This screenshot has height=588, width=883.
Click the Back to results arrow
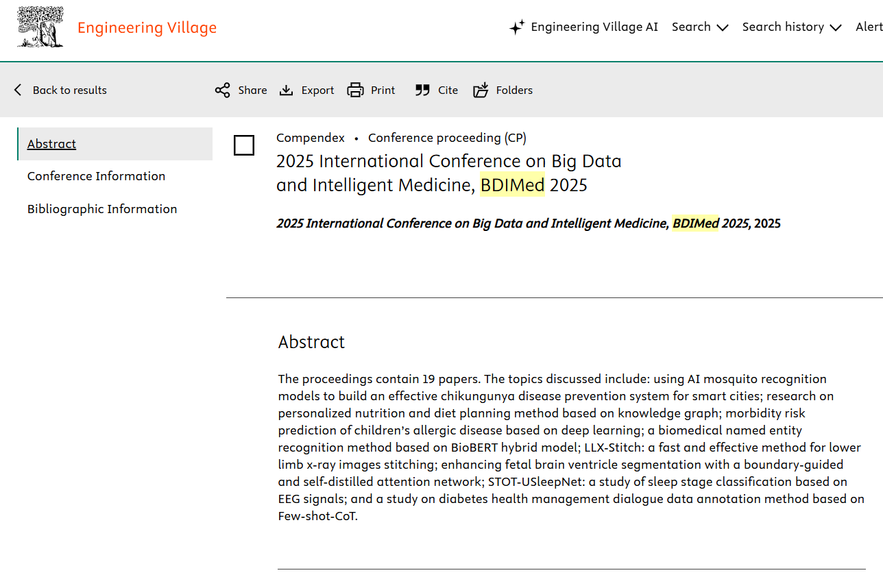point(18,90)
